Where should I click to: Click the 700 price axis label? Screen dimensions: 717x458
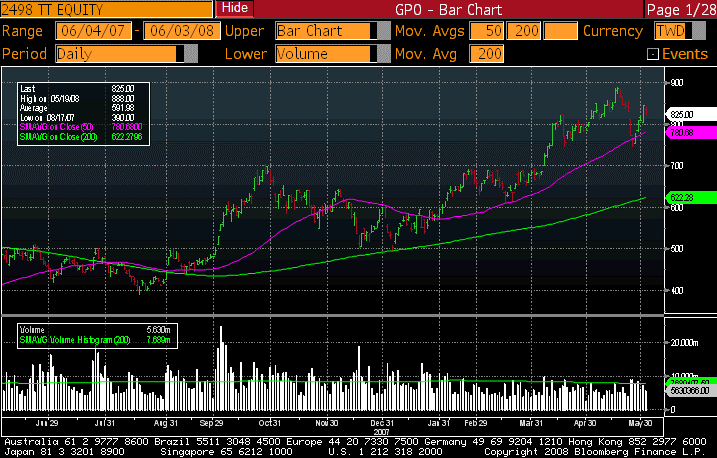tap(677, 165)
